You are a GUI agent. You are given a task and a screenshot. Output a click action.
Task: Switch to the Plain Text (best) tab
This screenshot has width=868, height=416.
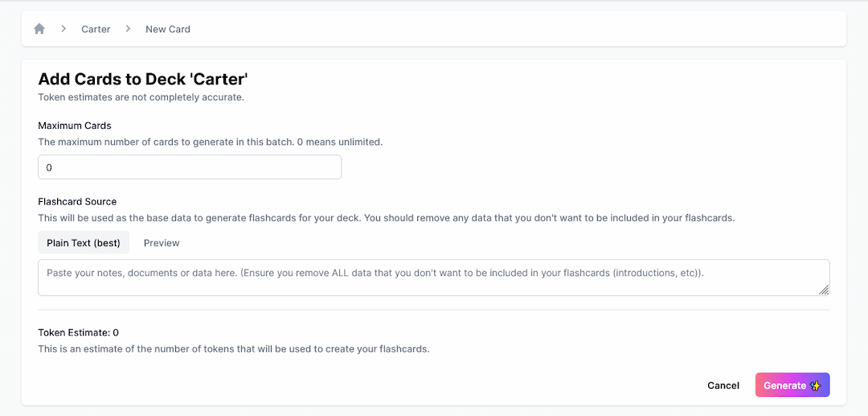pyautogui.click(x=84, y=243)
